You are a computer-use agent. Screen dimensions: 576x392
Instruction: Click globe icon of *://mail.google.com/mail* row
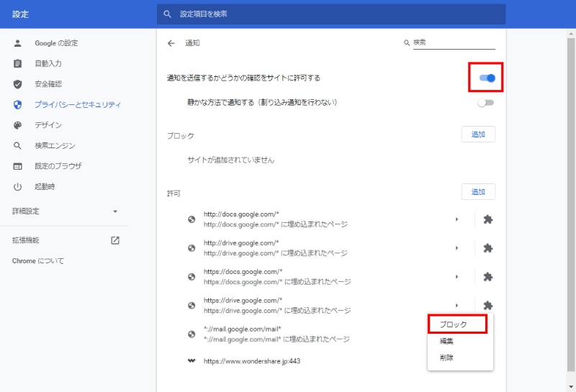click(x=192, y=334)
